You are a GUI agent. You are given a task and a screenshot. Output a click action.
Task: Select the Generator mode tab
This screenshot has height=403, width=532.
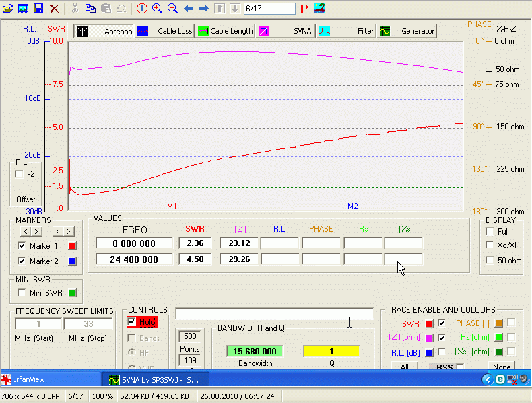point(407,31)
